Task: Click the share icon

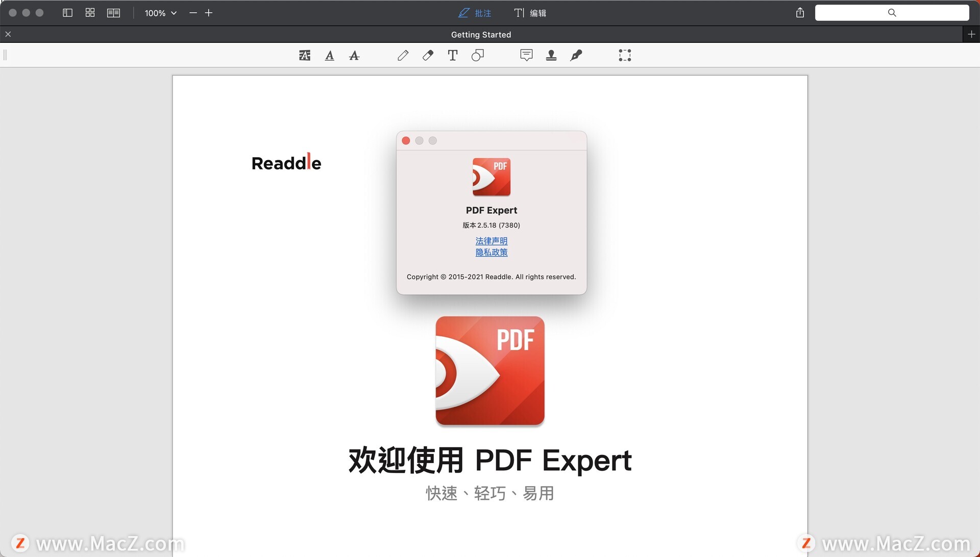Action: (x=800, y=13)
